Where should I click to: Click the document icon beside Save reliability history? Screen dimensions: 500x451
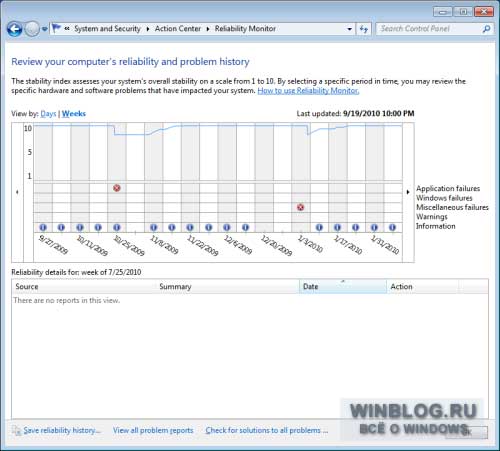16,430
